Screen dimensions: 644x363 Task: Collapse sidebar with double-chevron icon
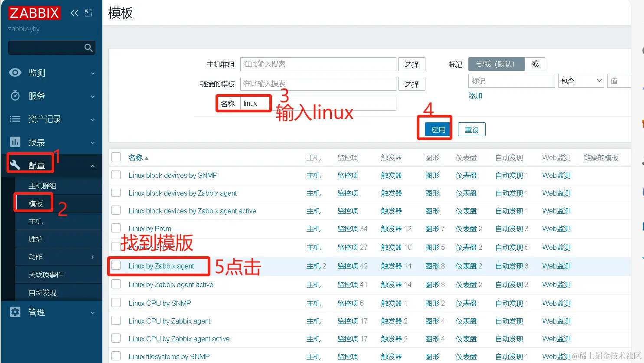click(x=75, y=13)
